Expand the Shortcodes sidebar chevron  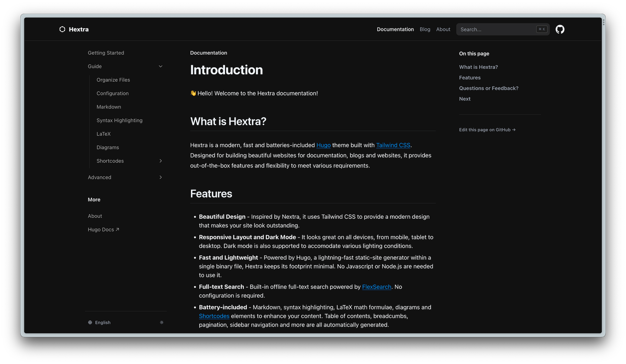tap(161, 161)
